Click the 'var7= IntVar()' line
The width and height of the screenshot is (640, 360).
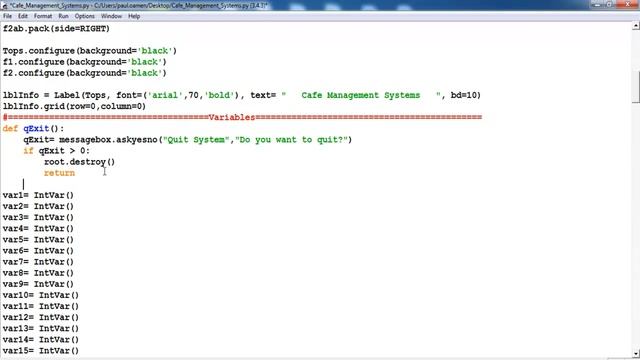pyautogui.click(x=38, y=262)
